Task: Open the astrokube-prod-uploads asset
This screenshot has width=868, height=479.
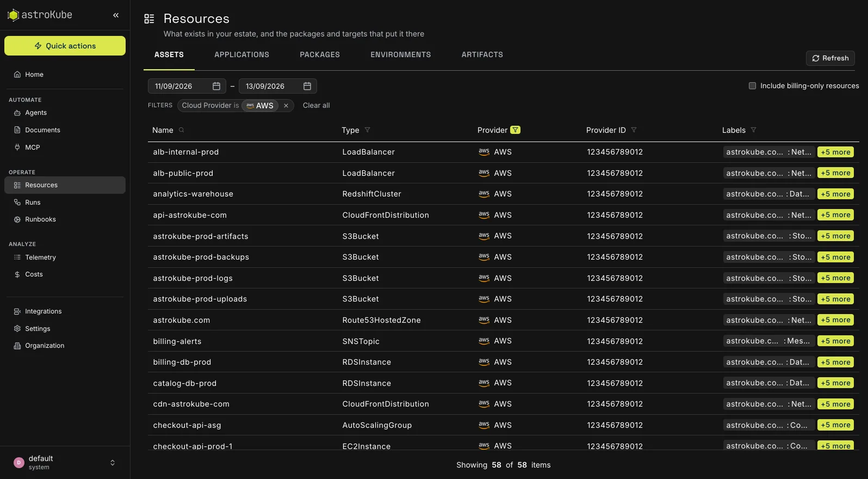Action: point(200,299)
